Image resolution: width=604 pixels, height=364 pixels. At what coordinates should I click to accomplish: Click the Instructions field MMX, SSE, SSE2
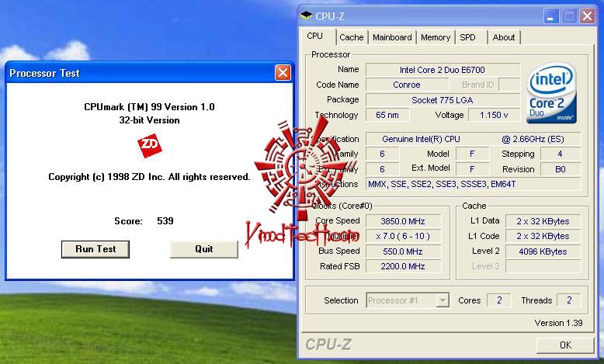pos(473,184)
